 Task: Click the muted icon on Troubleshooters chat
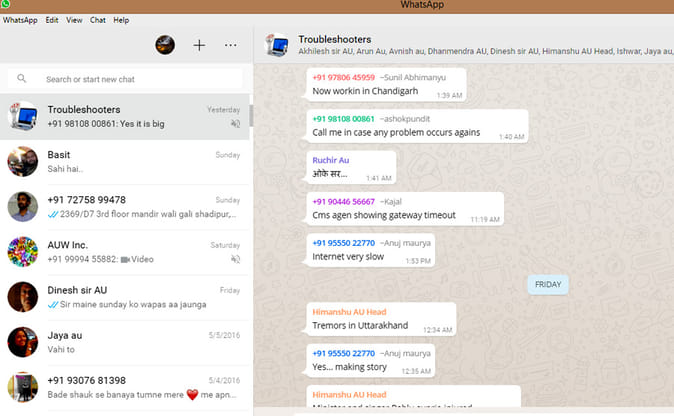pos(235,125)
